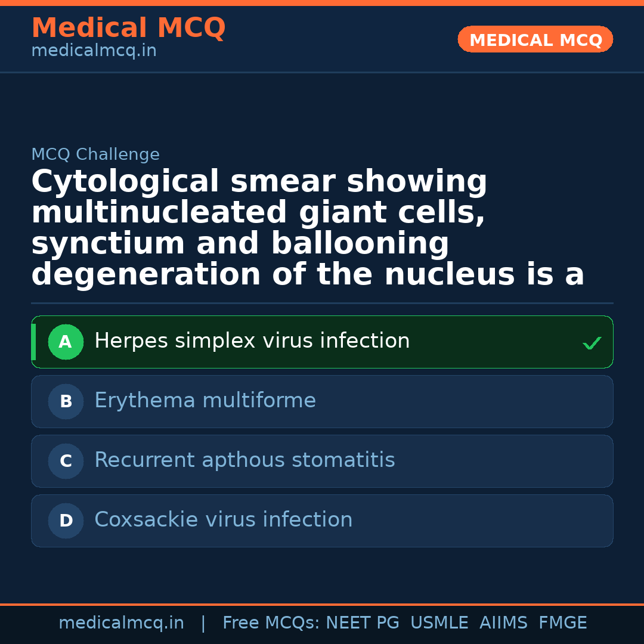
Task: Choose Recurrent apthous stomatitis option
Action: pos(244,461)
